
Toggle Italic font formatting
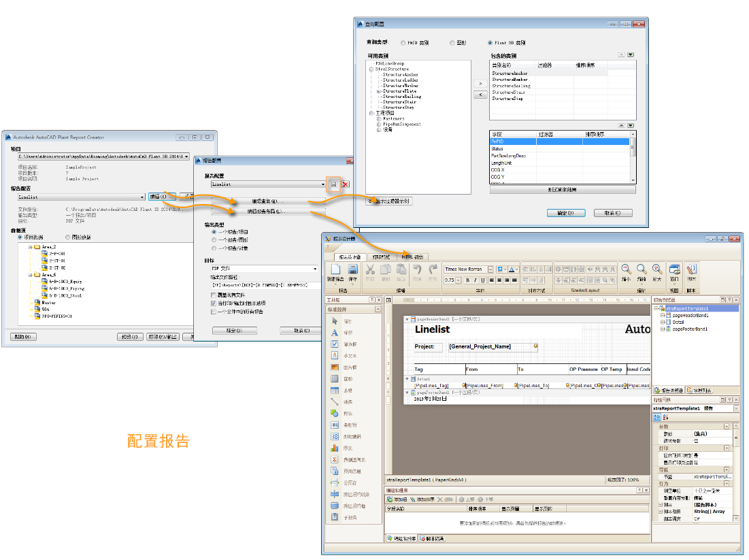pyautogui.click(x=475, y=280)
